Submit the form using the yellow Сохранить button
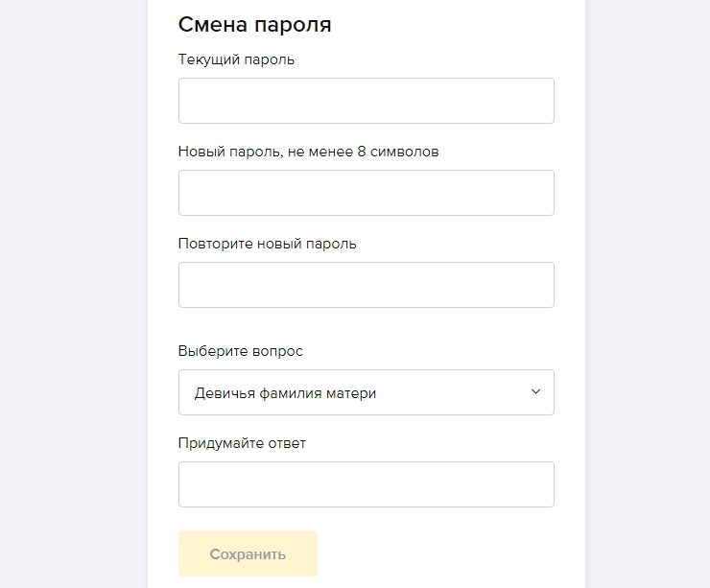Screen dimensions: 710x588 pos(248,553)
